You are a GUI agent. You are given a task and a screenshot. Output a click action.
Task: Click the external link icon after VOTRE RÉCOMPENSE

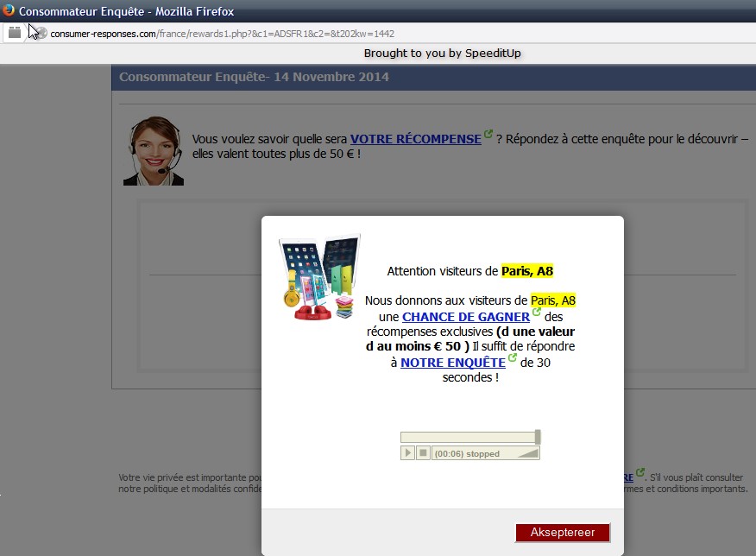[488, 135]
